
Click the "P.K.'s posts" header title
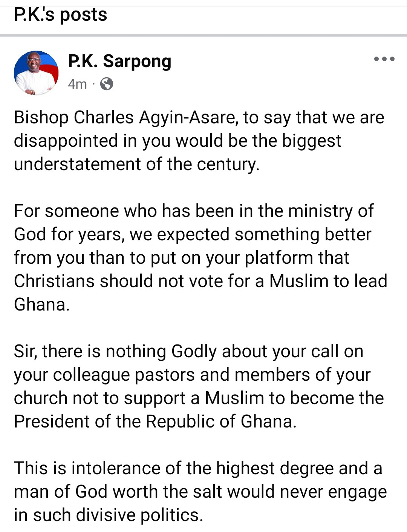tap(60, 15)
